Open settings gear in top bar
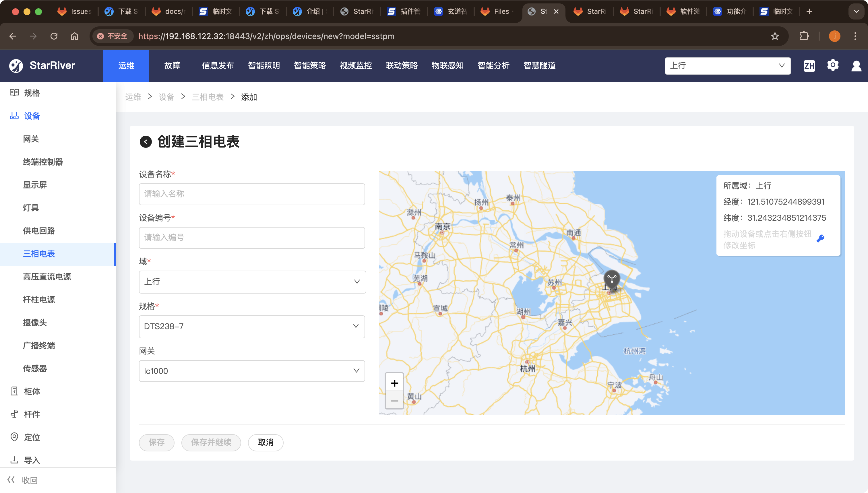The height and width of the screenshot is (493, 868). [833, 65]
